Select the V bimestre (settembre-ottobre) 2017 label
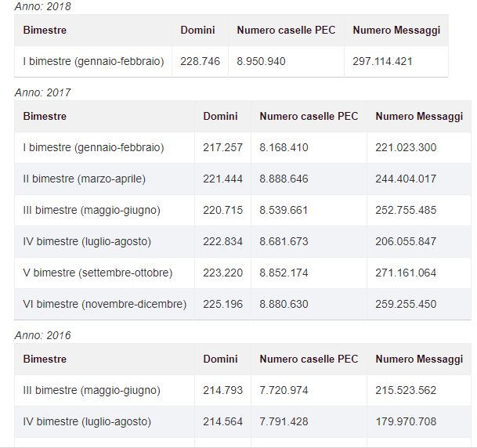 coord(98,273)
